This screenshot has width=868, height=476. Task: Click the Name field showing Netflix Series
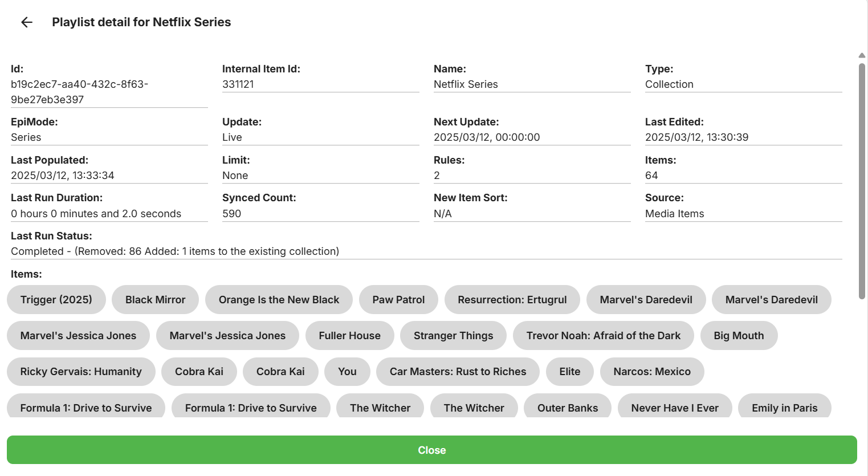coord(532,84)
